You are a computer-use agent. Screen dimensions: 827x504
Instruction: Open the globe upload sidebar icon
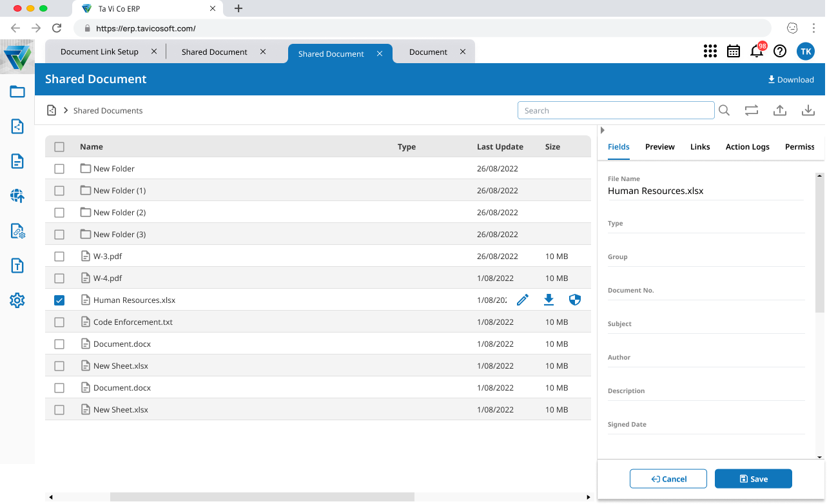pos(17,196)
